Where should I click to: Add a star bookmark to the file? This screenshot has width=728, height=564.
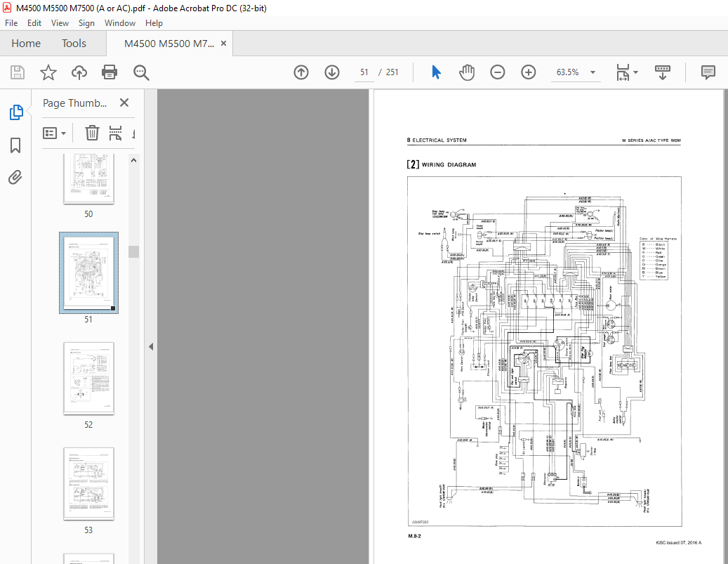click(x=48, y=72)
